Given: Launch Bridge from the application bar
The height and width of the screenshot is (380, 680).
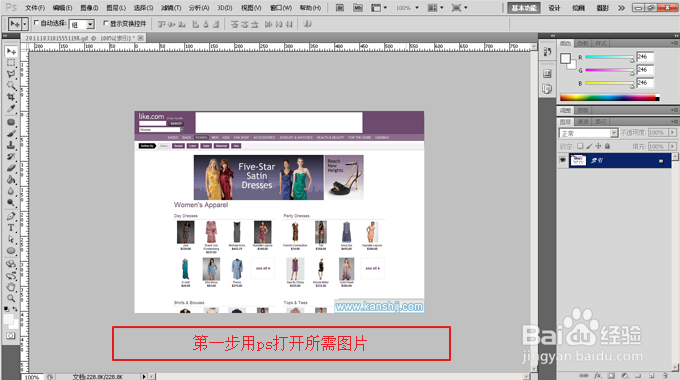Looking at the screenshot, I should [x=340, y=8].
